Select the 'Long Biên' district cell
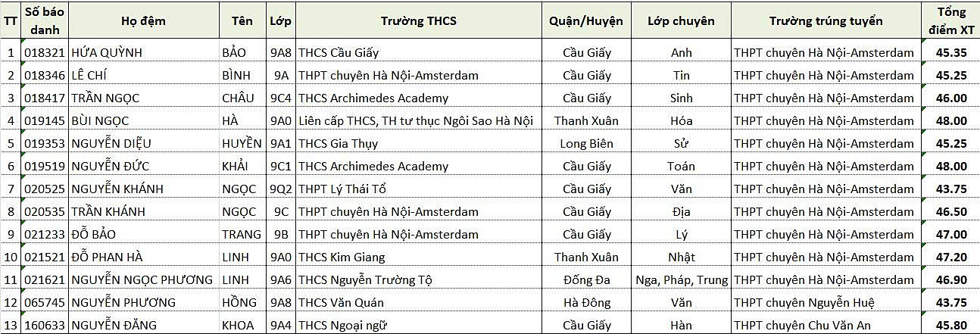Image resolution: width=980 pixels, height=334 pixels. [x=587, y=144]
